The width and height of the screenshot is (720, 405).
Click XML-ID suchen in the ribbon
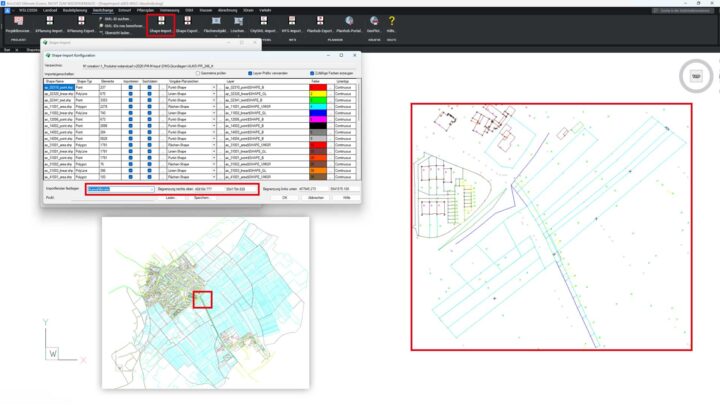pos(115,19)
